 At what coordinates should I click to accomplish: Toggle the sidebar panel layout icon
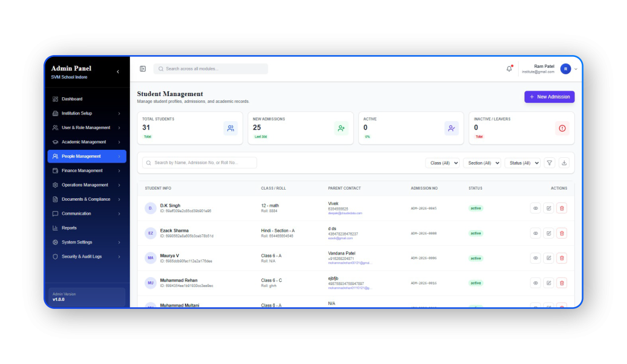(143, 69)
